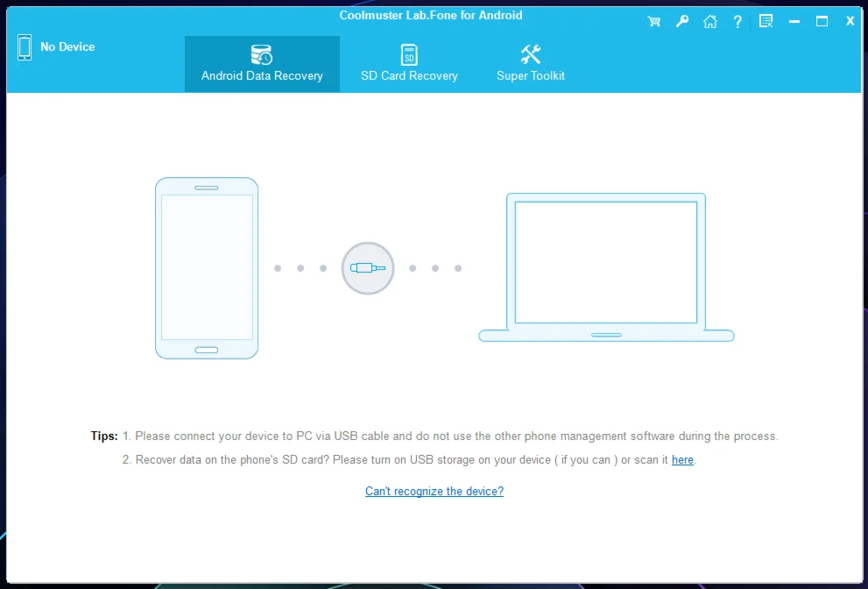Open help via question mark icon
The height and width of the screenshot is (589, 868).
737,22
